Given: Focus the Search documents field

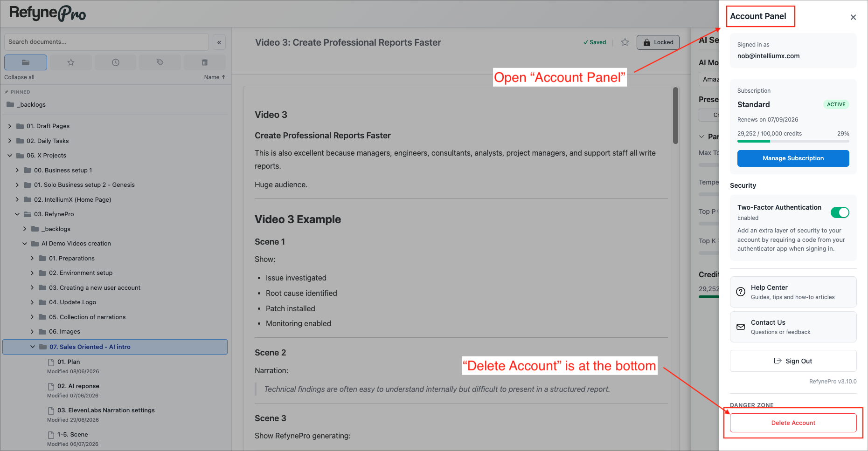Looking at the screenshot, I should pos(106,42).
